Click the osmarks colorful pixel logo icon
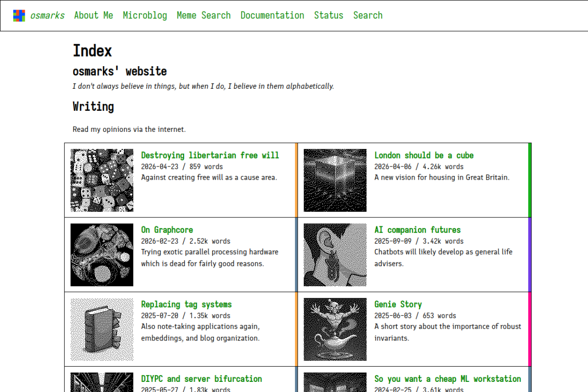Image resolution: width=588 pixels, height=392 pixels. coord(19,16)
